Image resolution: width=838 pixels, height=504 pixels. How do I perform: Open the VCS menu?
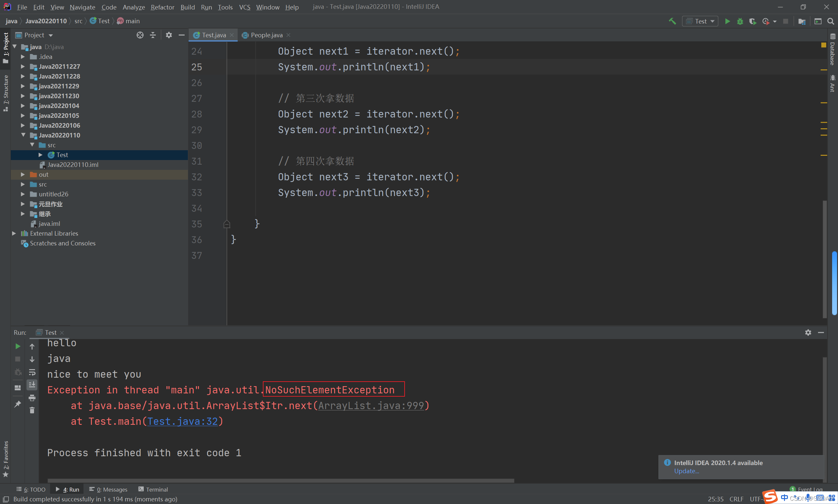pos(245,7)
